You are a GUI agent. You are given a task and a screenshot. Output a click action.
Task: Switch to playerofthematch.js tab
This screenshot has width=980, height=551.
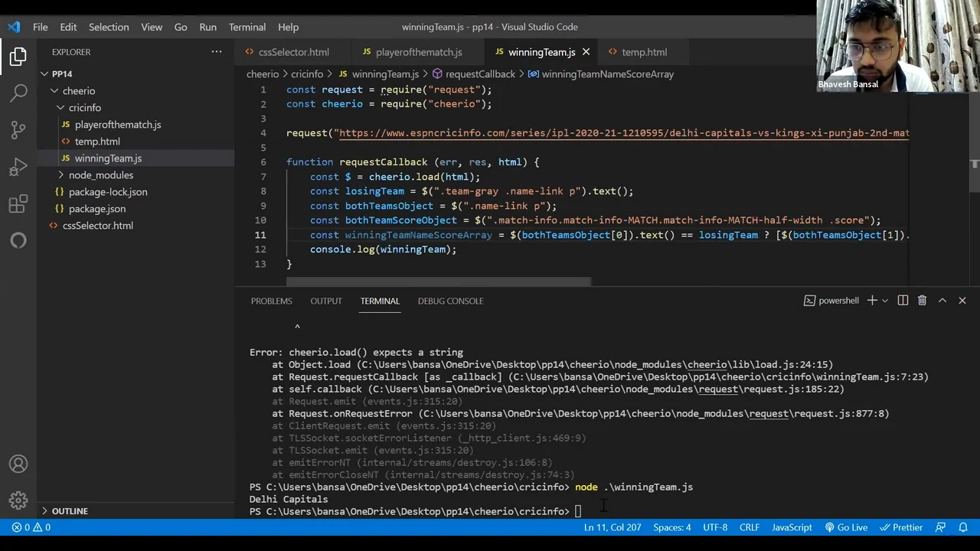[418, 52]
